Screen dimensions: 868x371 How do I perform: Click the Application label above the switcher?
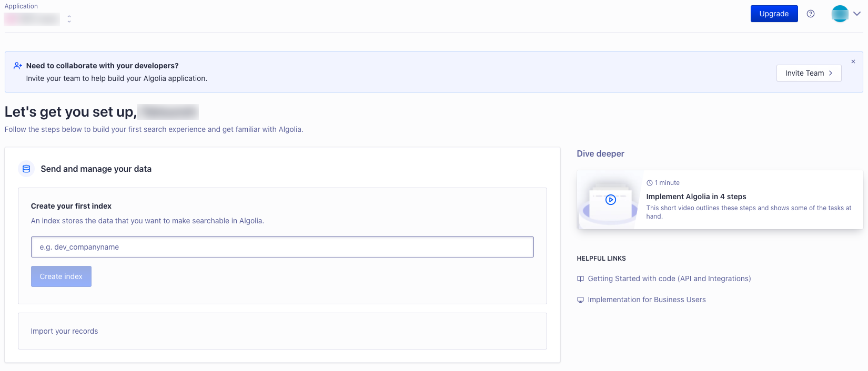click(x=21, y=6)
